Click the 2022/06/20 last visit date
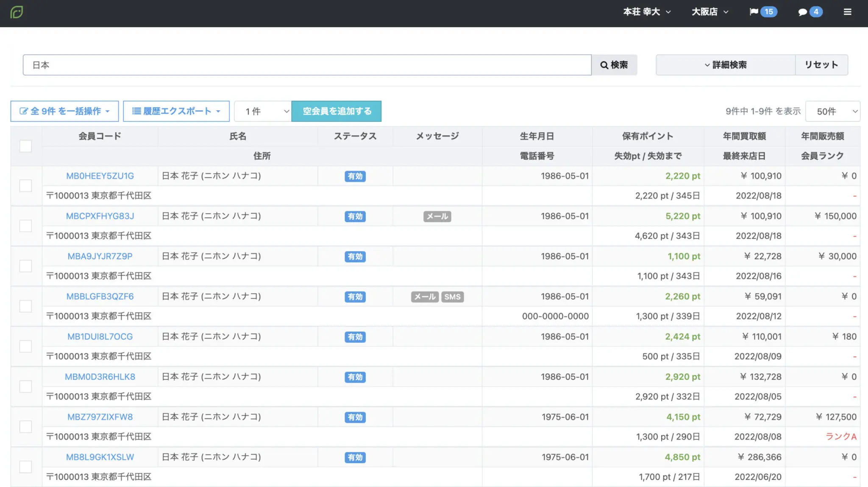The width and height of the screenshot is (868, 487). (758, 477)
